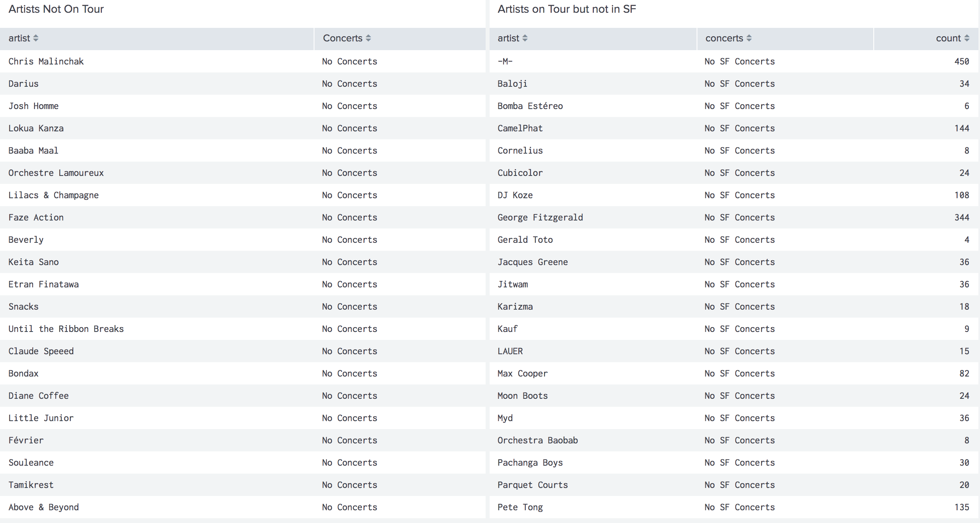This screenshot has height=523, width=980.
Task: Select Chris Malinchak artist cell
Action: 46,61
